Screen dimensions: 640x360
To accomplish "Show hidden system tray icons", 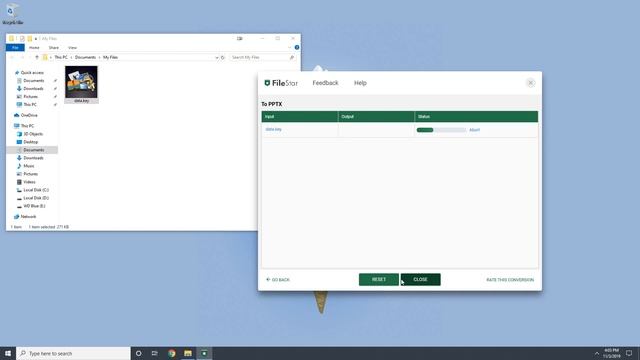I will (x=597, y=353).
